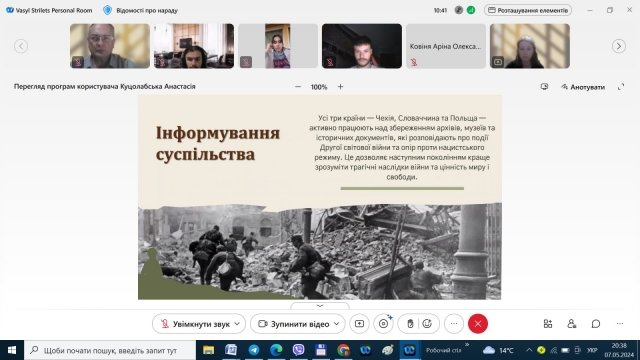The width and height of the screenshot is (640, 360).
Task: Click Зупинити відео to stop video
Action: (293, 324)
